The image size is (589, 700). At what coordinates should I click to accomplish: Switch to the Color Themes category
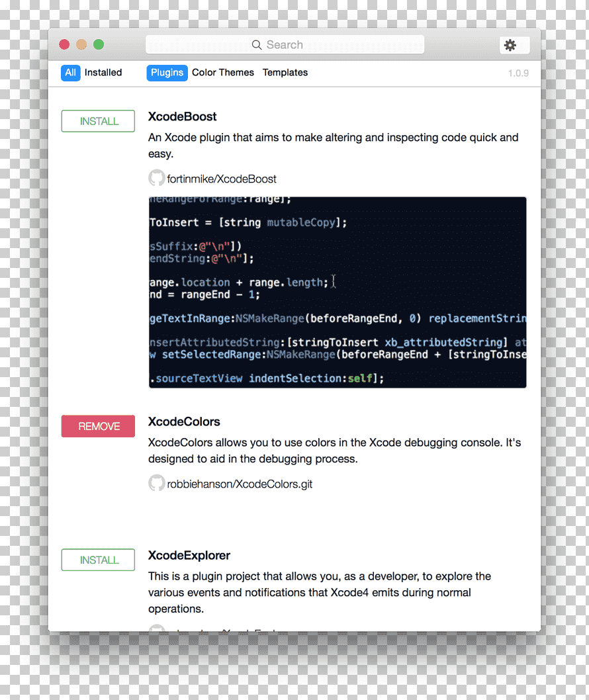click(223, 73)
